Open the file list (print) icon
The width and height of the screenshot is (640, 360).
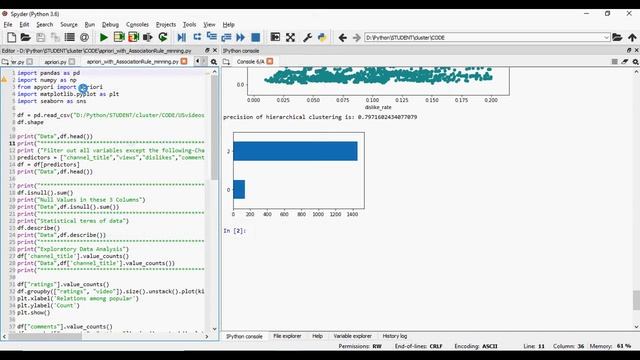coord(70,38)
